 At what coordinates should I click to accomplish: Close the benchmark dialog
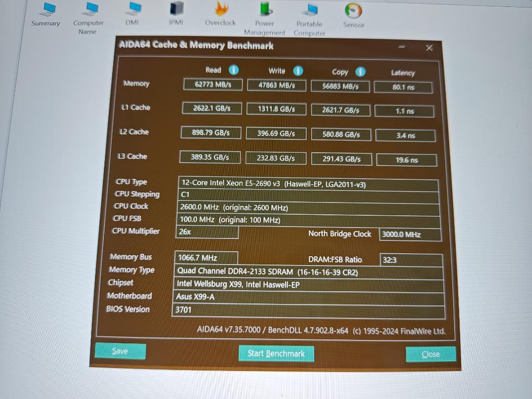click(430, 354)
